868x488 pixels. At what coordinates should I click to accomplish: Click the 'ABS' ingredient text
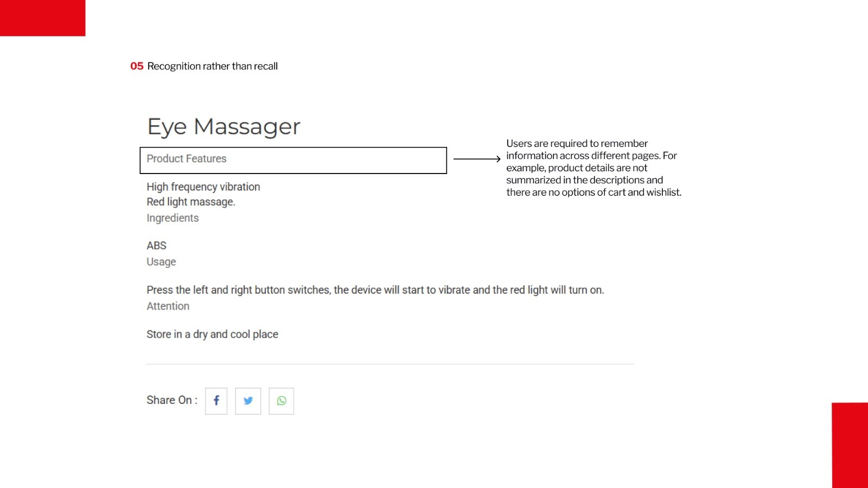point(156,246)
